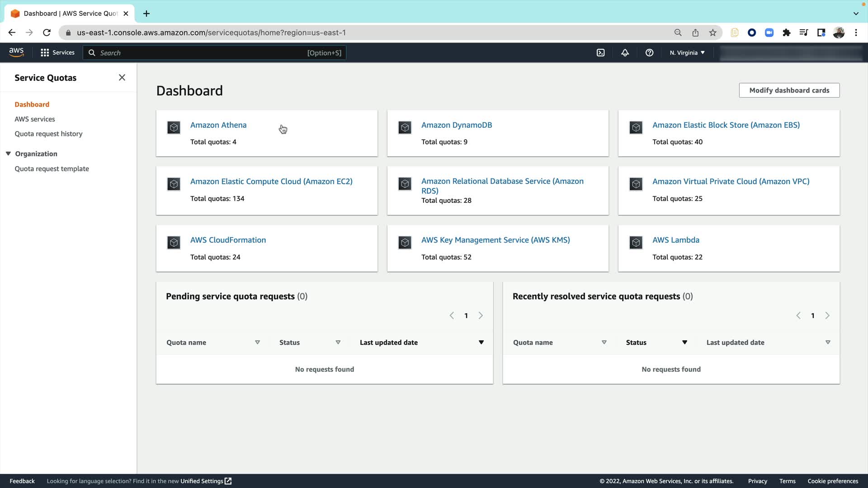Click browser reload page icon
This screenshot has height=488, width=868.
47,33
